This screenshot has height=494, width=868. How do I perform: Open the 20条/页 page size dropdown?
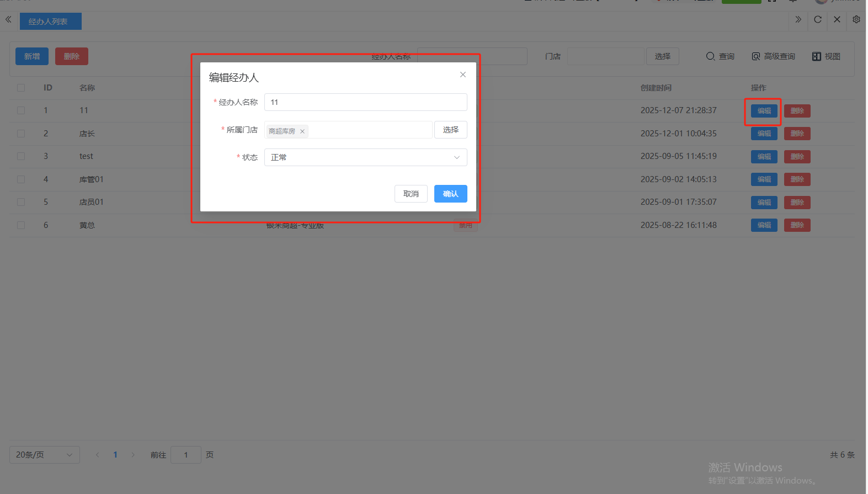(45, 455)
